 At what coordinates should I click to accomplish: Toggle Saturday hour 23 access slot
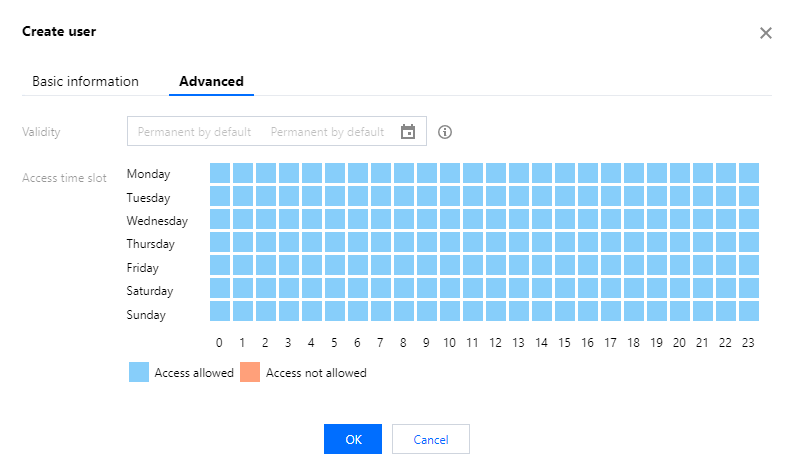748,288
